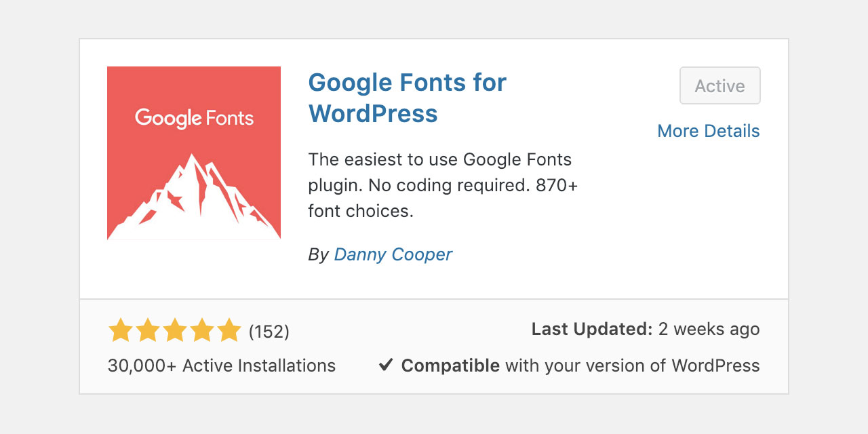Click the 30,000+ Active Installations text
Screen dimensions: 868x434
[222, 365]
